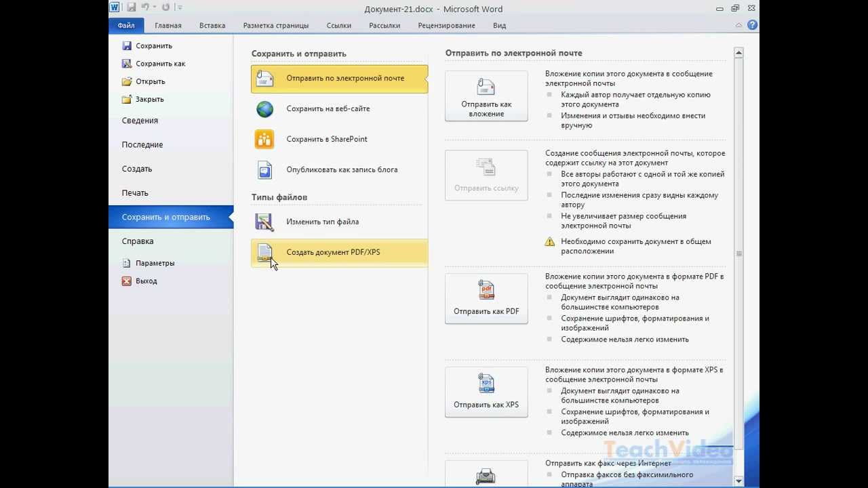Click the Отправить как XPS button
The image size is (868, 488).
coord(486,392)
